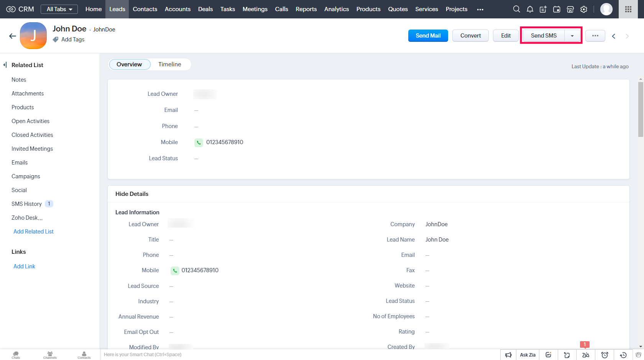Open Zia notifications icon with badge
The height and width of the screenshot is (360, 644).
pos(585,355)
